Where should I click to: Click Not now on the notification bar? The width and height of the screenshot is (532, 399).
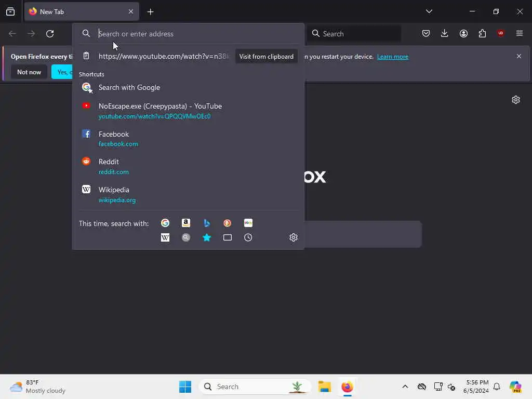[29, 72]
